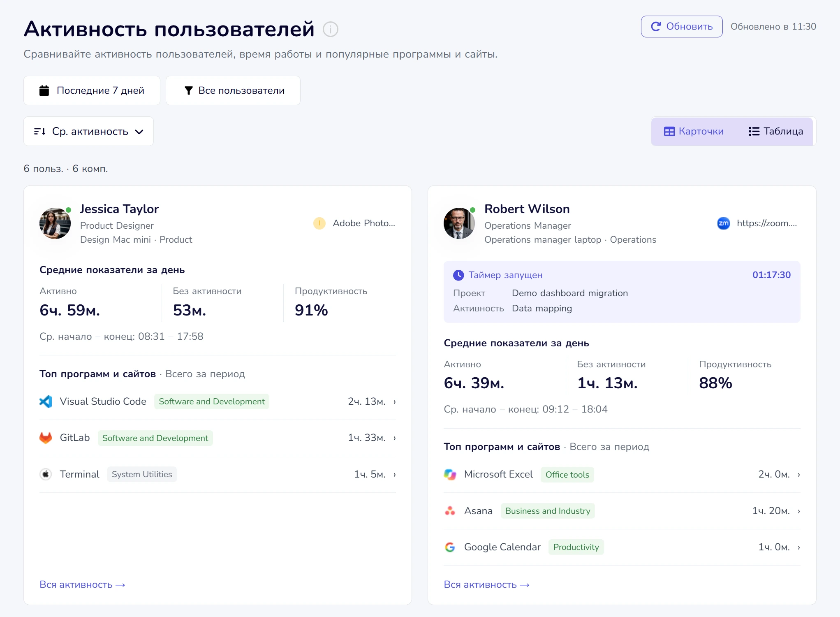840x617 pixels.
Task: Click Robert's 88% productivity value
Action: click(x=715, y=383)
